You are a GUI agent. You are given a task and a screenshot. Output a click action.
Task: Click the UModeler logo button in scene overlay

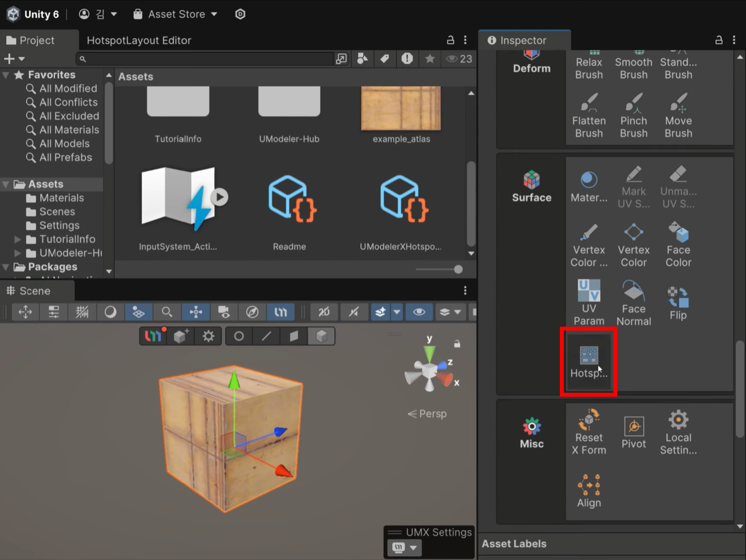pos(153,336)
